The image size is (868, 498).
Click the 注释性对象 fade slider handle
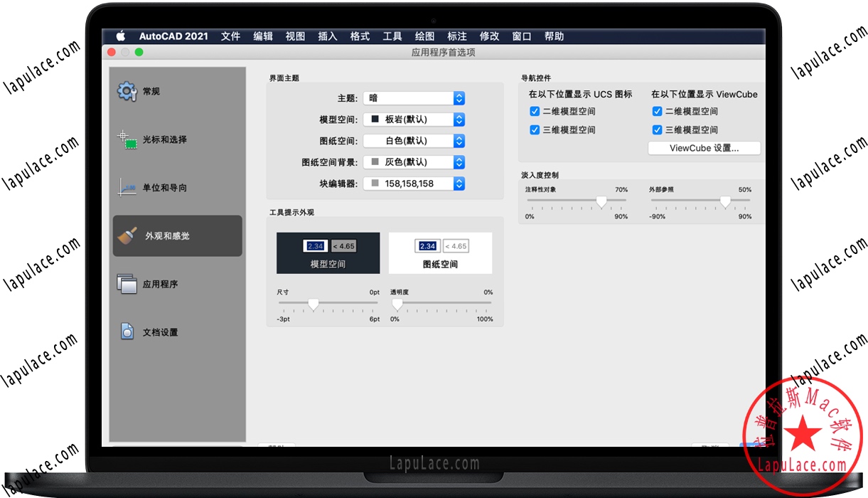(601, 202)
